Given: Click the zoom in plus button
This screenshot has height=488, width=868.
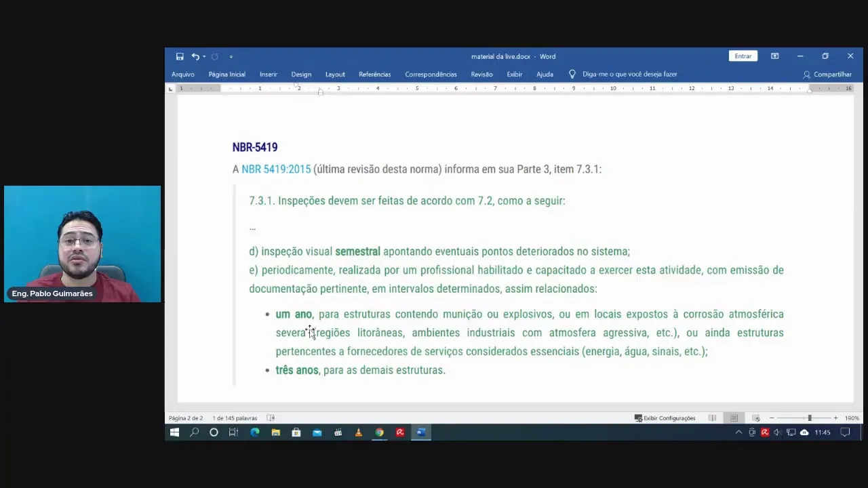Looking at the screenshot, I should pos(835,418).
